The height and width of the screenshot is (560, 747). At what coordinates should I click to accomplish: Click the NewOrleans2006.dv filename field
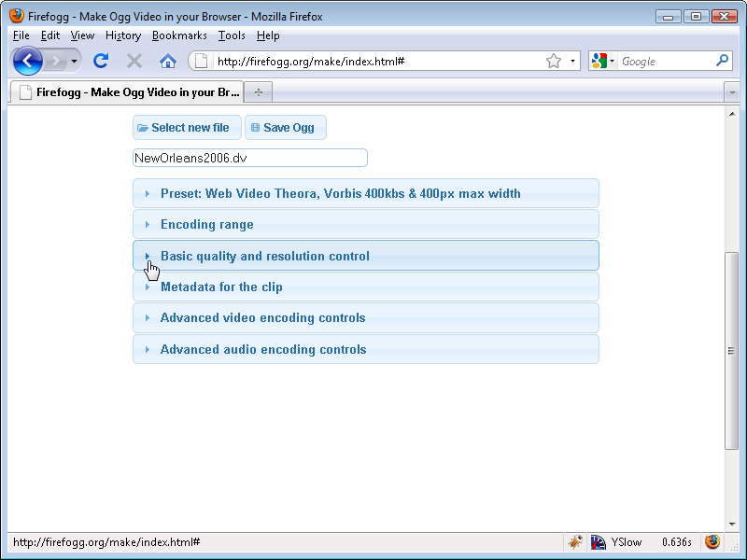point(249,157)
